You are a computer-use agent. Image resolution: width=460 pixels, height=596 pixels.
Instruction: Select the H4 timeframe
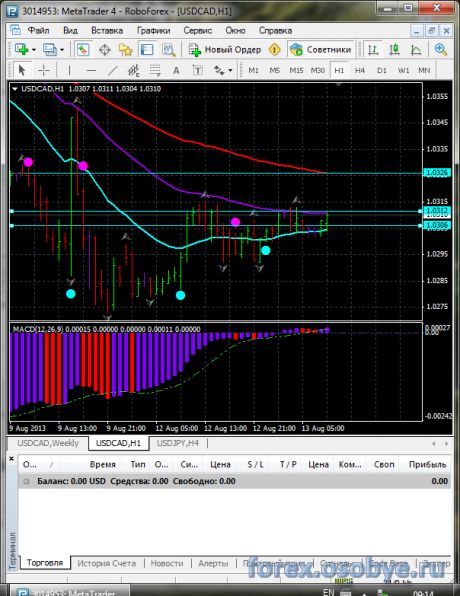pyautogui.click(x=360, y=70)
